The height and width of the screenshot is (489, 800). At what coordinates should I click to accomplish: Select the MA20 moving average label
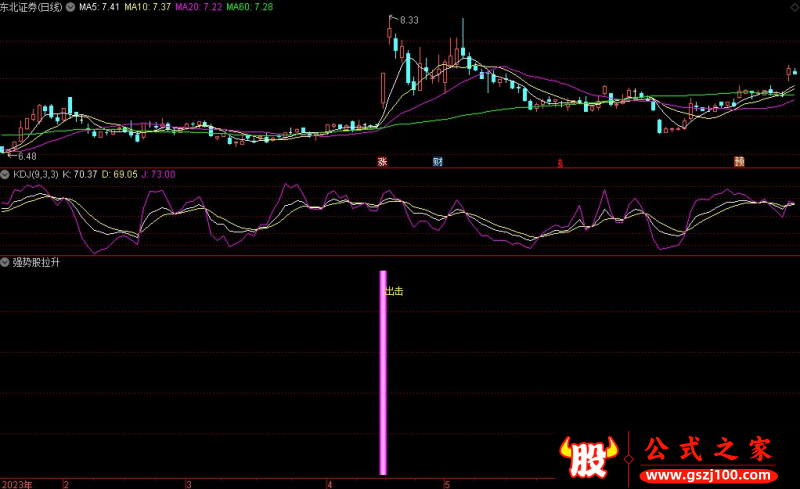click(x=198, y=7)
